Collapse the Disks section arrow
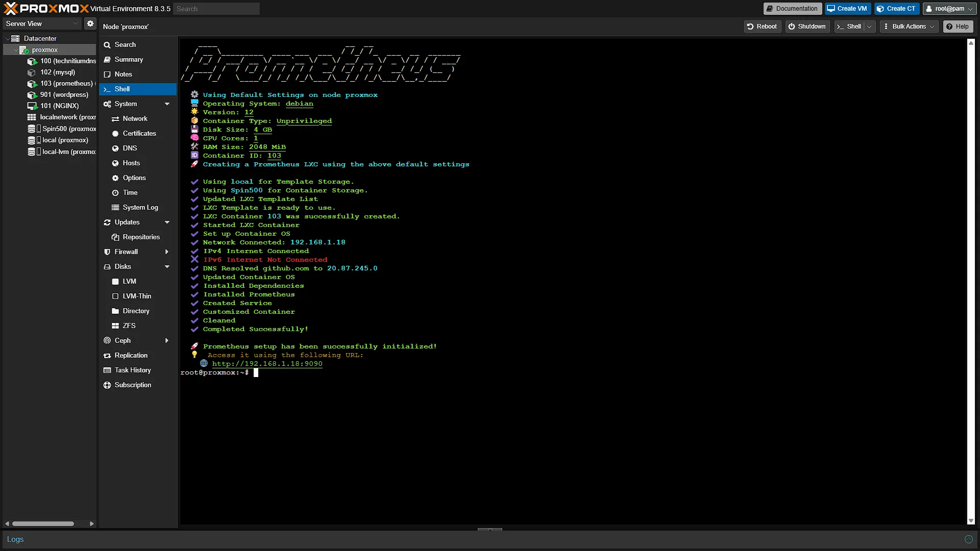The height and width of the screenshot is (551, 980). pos(167,267)
